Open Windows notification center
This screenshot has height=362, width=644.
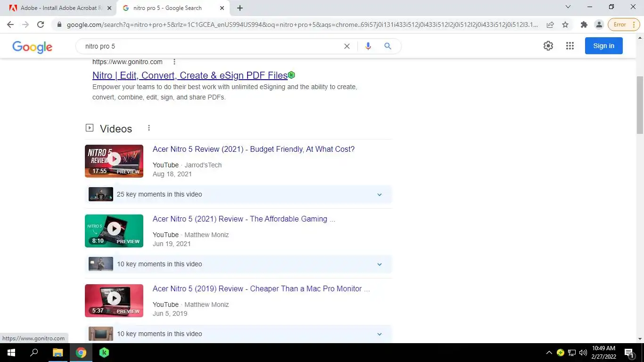click(629, 353)
